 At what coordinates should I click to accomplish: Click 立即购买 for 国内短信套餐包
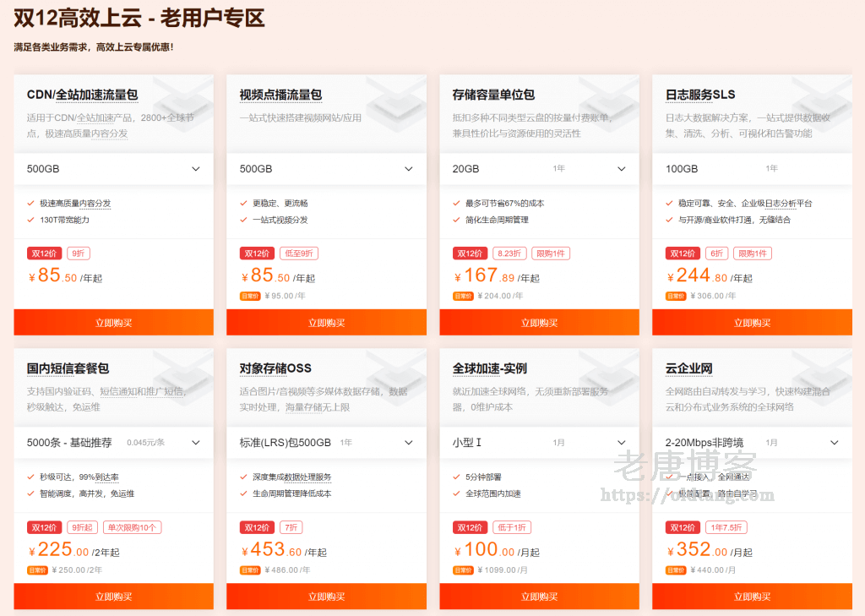tap(113, 597)
